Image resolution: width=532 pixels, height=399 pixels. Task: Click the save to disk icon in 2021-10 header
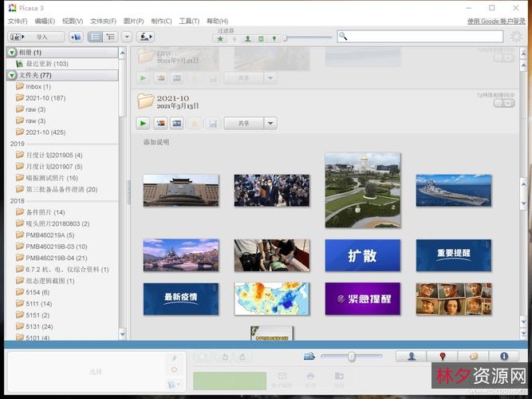pyautogui.click(x=213, y=123)
